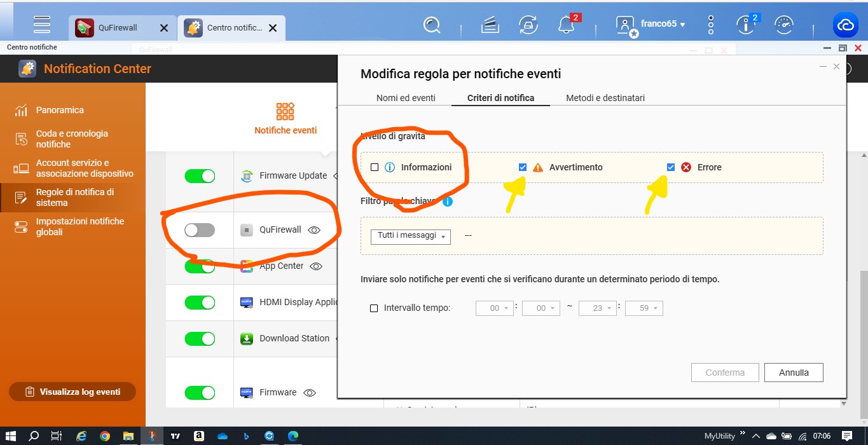Click the myQNAPcloud cloud icon
Screen dimensions: 868x445
point(845,25)
